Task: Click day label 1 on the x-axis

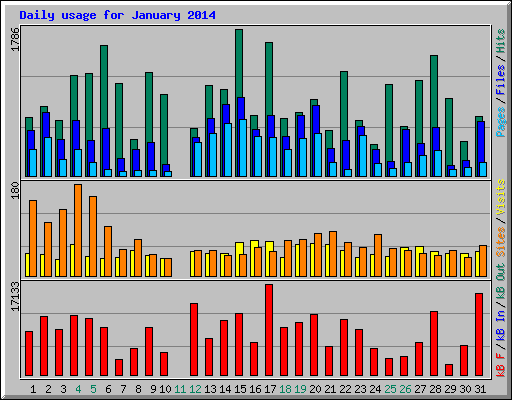Action: pyautogui.click(x=33, y=389)
